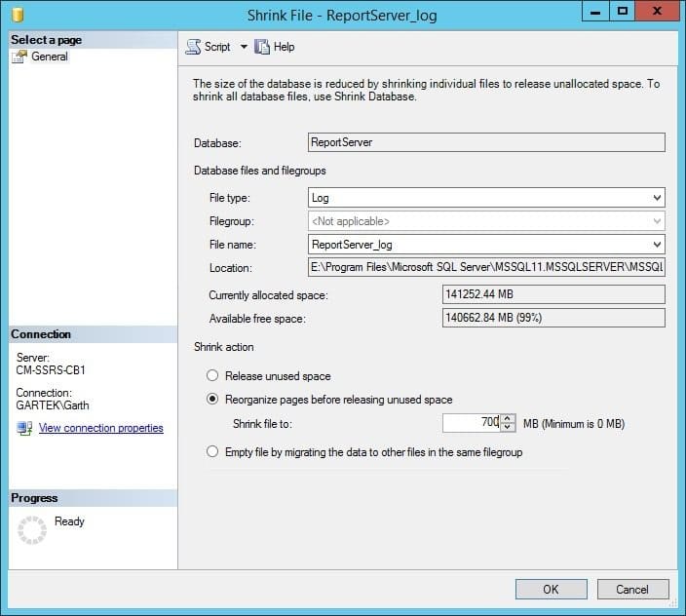Select the General page entry

click(50, 57)
